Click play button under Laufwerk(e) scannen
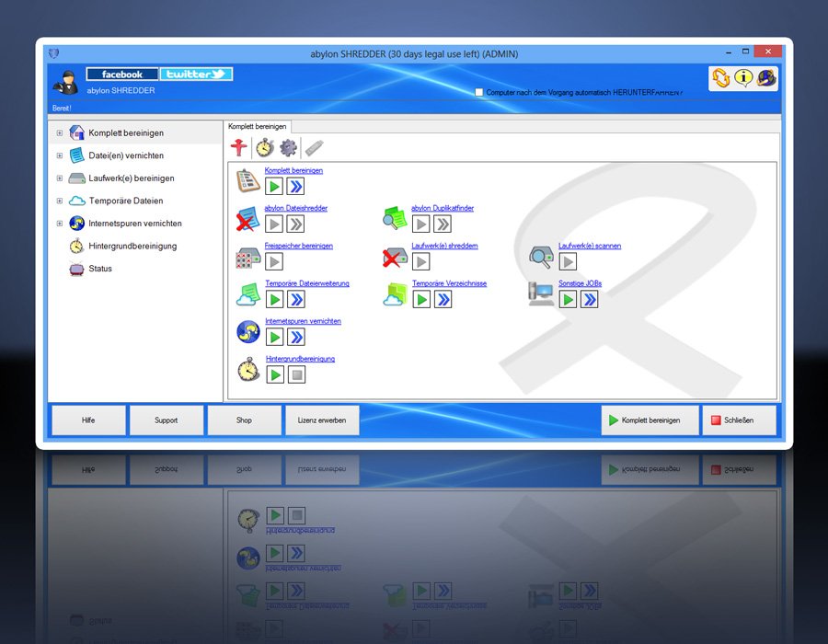The height and width of the screenshot is (644, 828). [568, 262]
